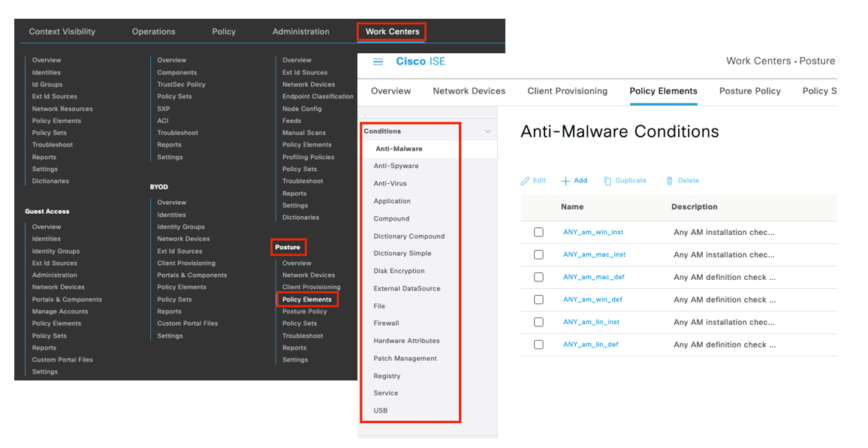Open the ANY_am_lin_inst condition link

click(591, 322)
